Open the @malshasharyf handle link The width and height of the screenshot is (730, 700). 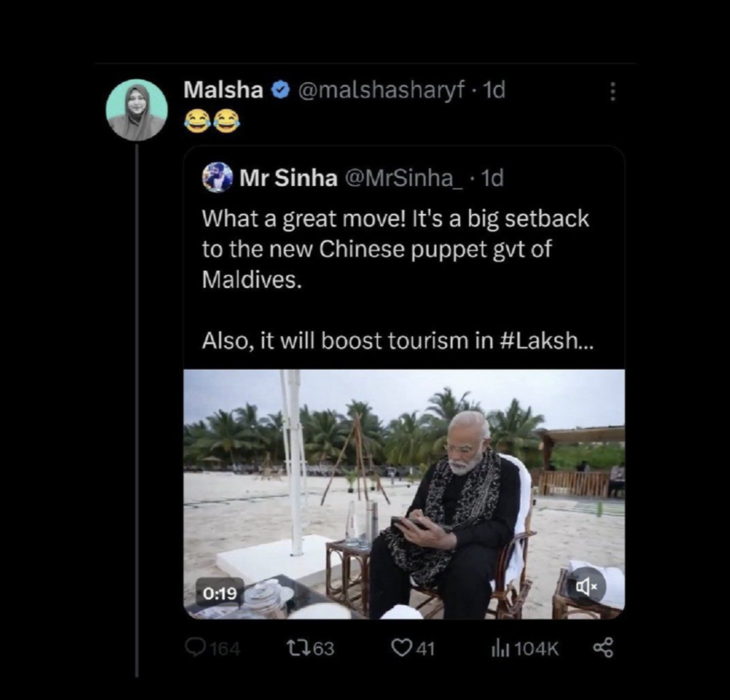click(x=381, y=90)
